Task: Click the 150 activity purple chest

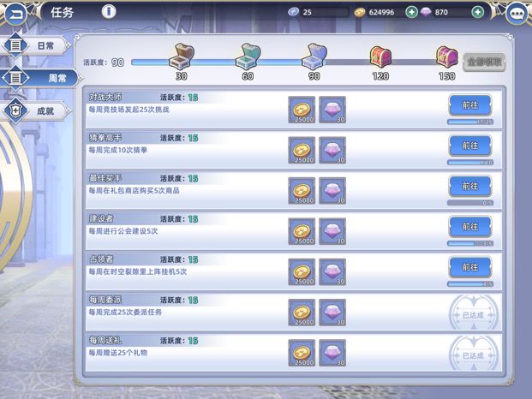Action: pyautogui.click(x=447, y=57)
